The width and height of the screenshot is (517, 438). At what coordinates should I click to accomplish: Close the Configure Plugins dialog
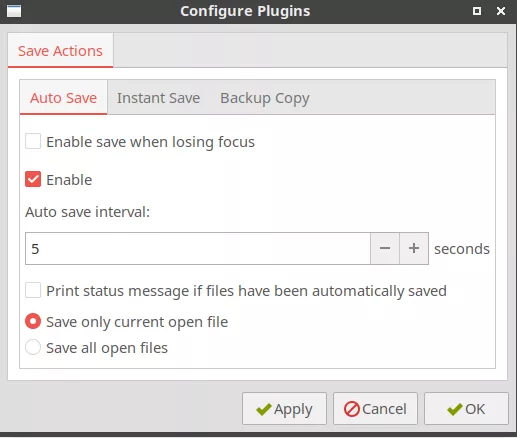point(501,11)
